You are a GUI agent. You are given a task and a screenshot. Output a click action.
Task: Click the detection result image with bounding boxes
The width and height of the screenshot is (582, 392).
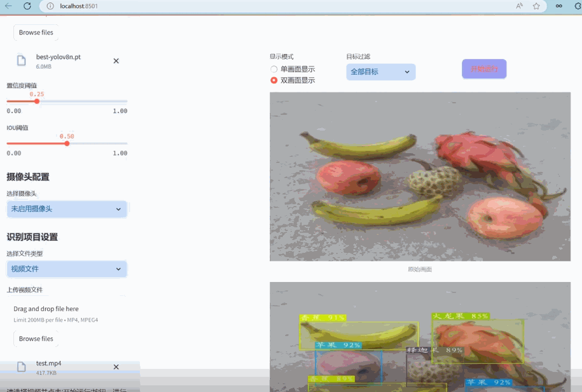(x=420, y=337)
